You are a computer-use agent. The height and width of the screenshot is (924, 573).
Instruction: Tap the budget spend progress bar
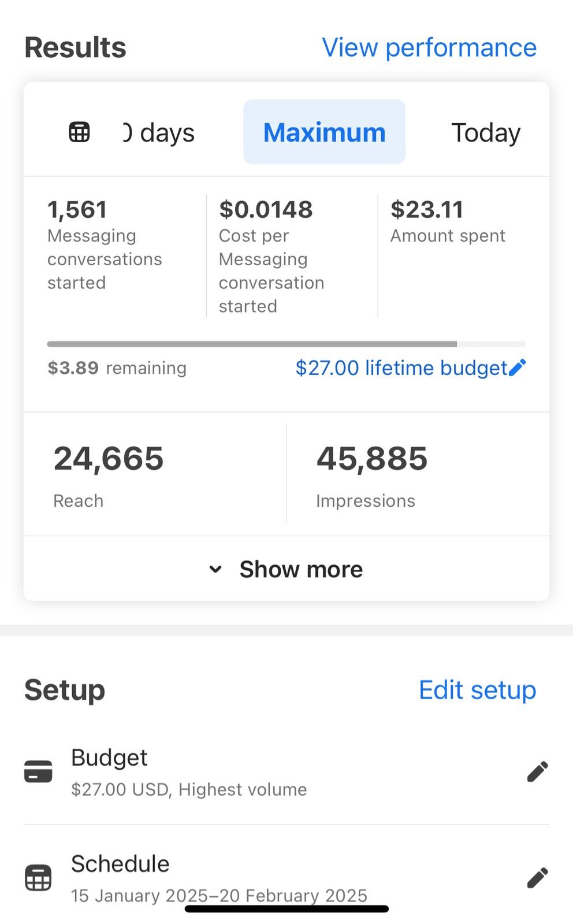point(286,344)
